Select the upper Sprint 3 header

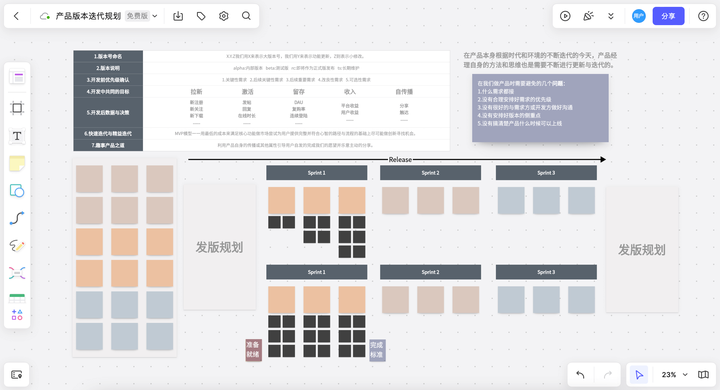pos(546,173)
